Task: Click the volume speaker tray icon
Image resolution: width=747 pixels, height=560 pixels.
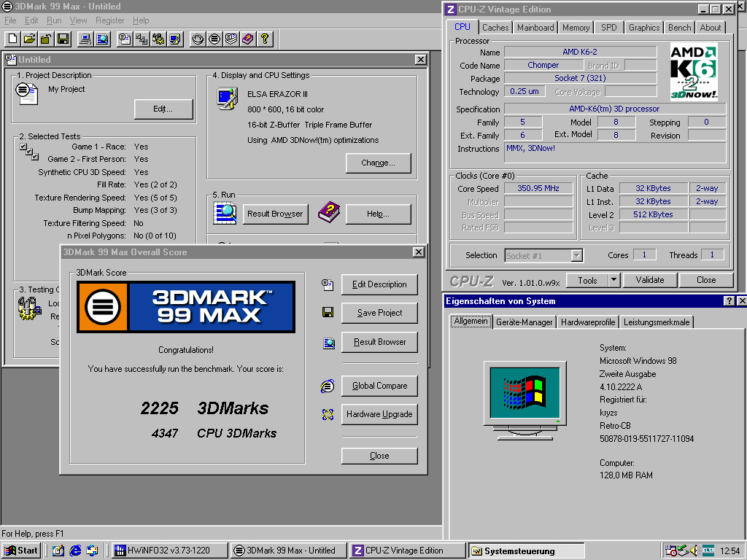Action: pos(695,551)
